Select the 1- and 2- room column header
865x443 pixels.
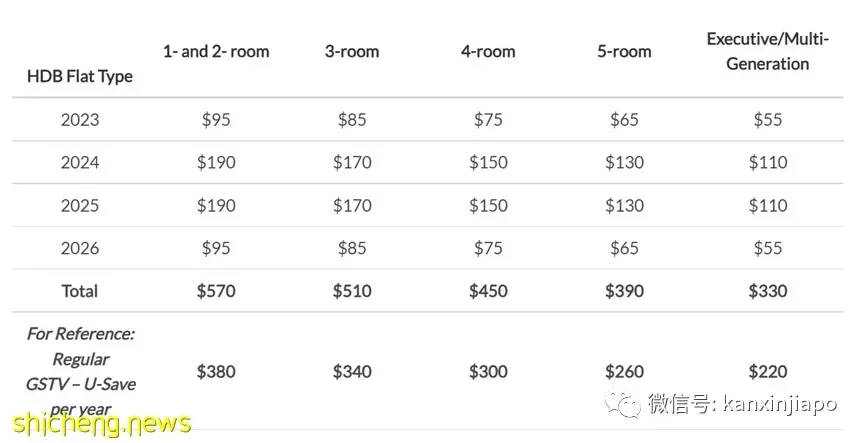(x=216, y=52)
